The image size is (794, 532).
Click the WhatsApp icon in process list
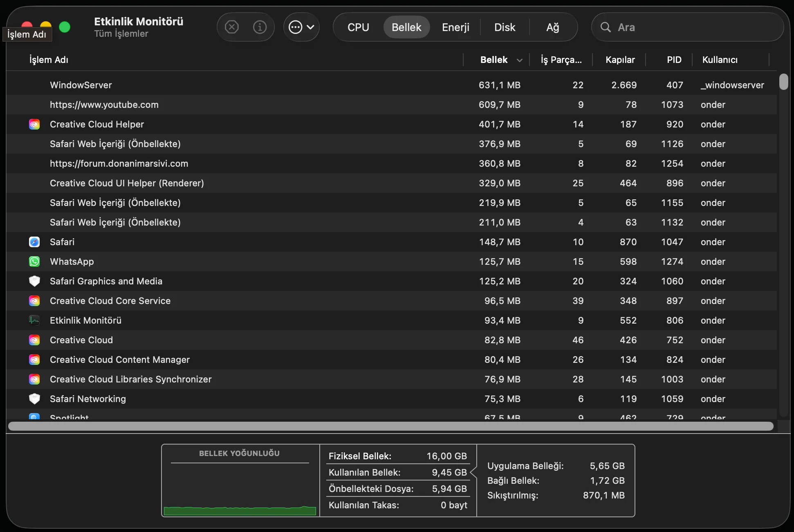(34, 262)
